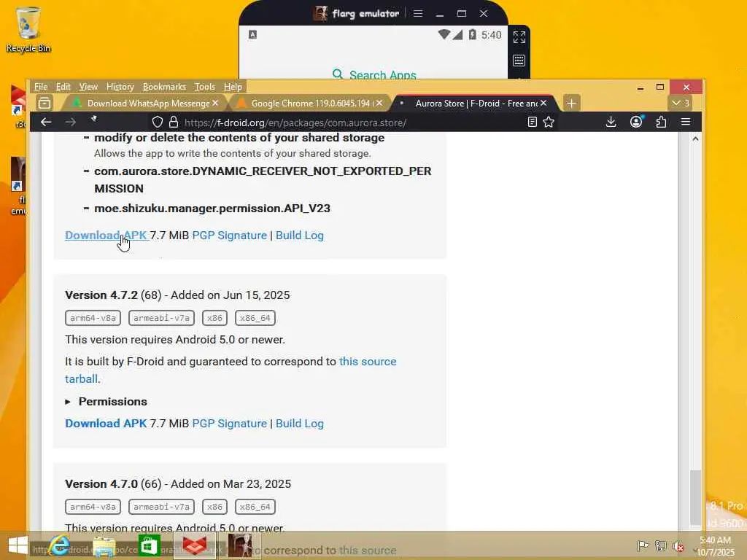The width and height of the screenshot is (747, 560).
Task: Open Build Log link beside hovered download
Action: (300, 236)
